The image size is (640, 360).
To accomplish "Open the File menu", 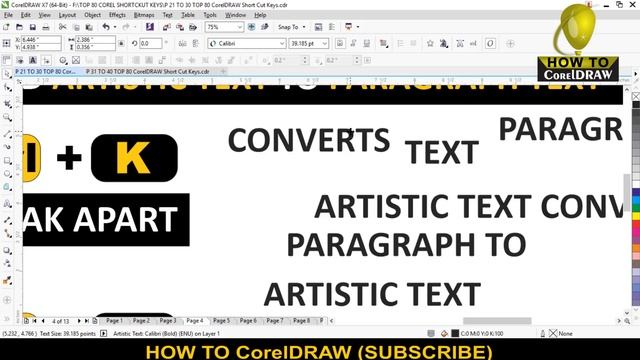I will (x=8, y=15).
